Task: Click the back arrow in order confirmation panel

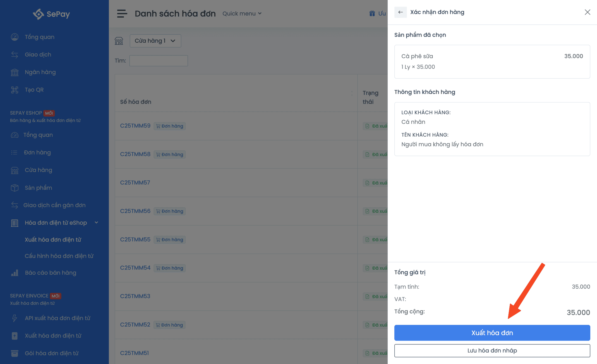Action: coord(400,12)
